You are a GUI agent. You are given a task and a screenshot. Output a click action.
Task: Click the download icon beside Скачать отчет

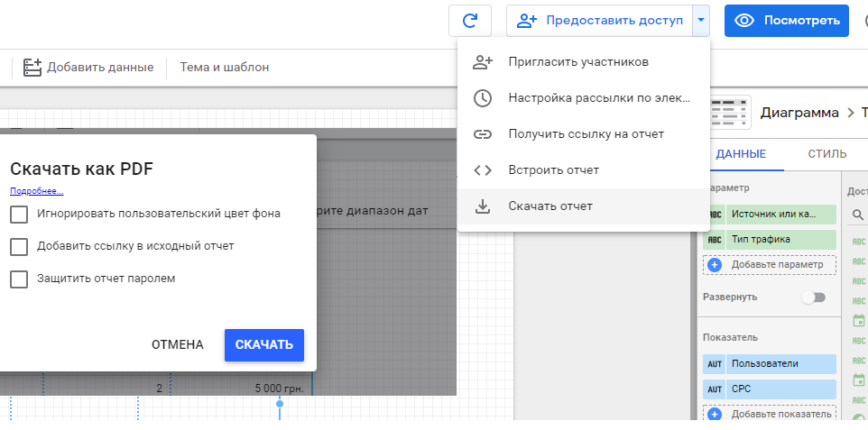click(x=483, y=206)
